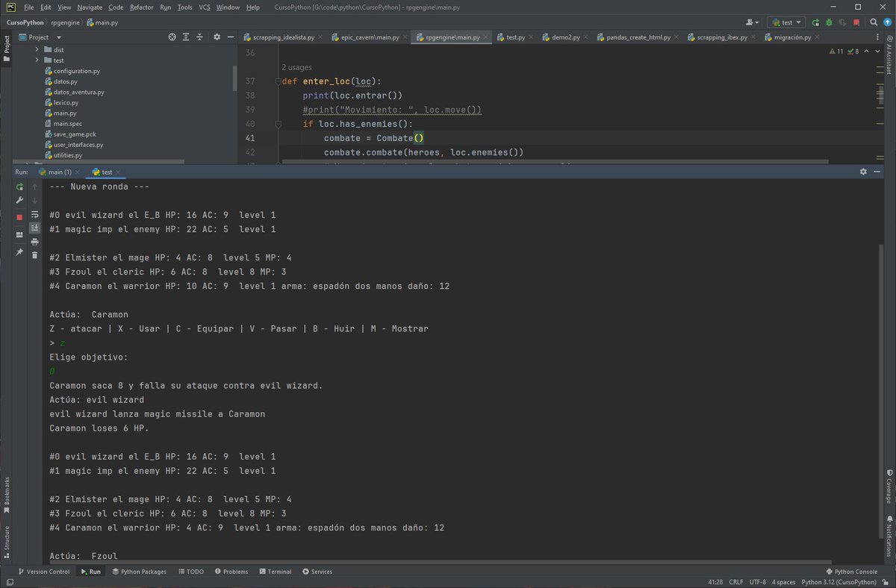Stop process from top toolbar
896x588 pixels.
(x=856, y=22)
